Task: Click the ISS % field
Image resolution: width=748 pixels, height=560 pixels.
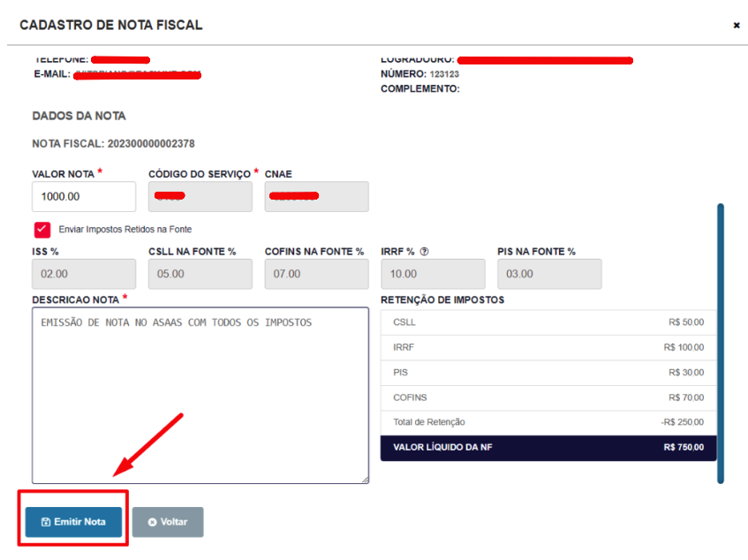Action: click(84, 274)
